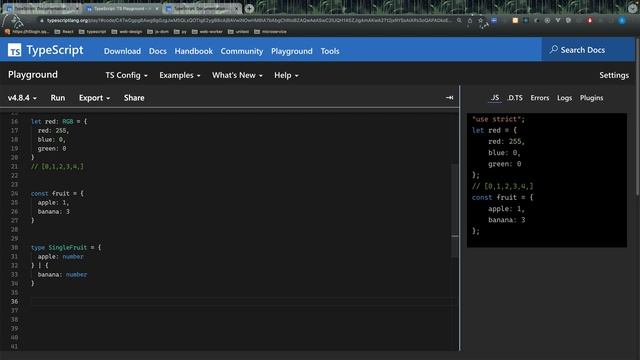Open playground Settings
This screenshot has height=360, width=640.
pos(614,75)
